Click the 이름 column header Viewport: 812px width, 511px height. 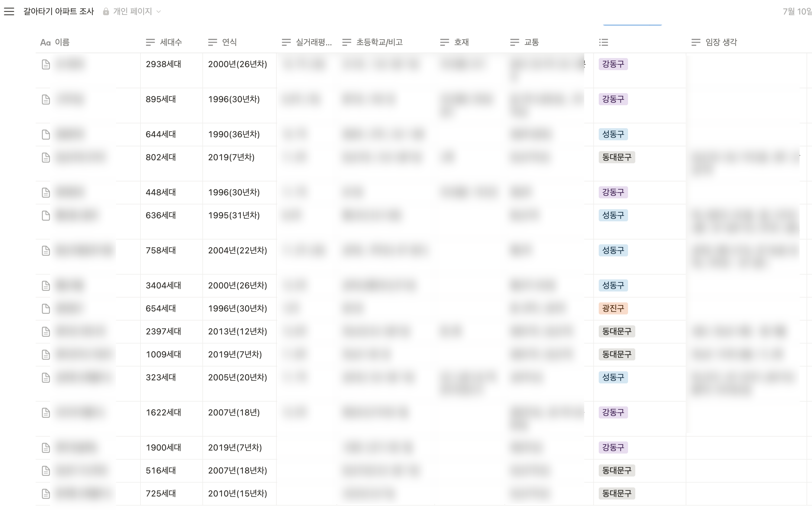tap(62, 42)
